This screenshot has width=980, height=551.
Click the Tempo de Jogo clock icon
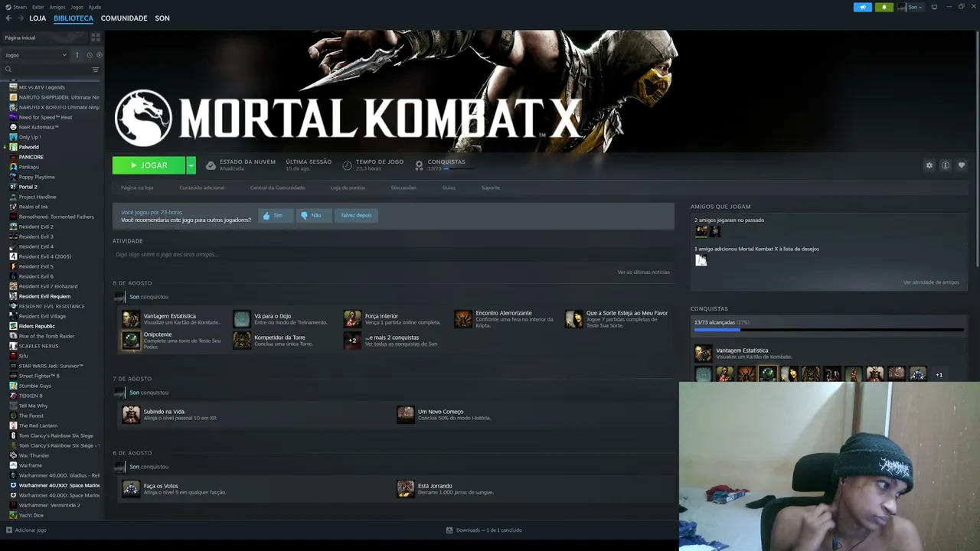click(347, 165)
